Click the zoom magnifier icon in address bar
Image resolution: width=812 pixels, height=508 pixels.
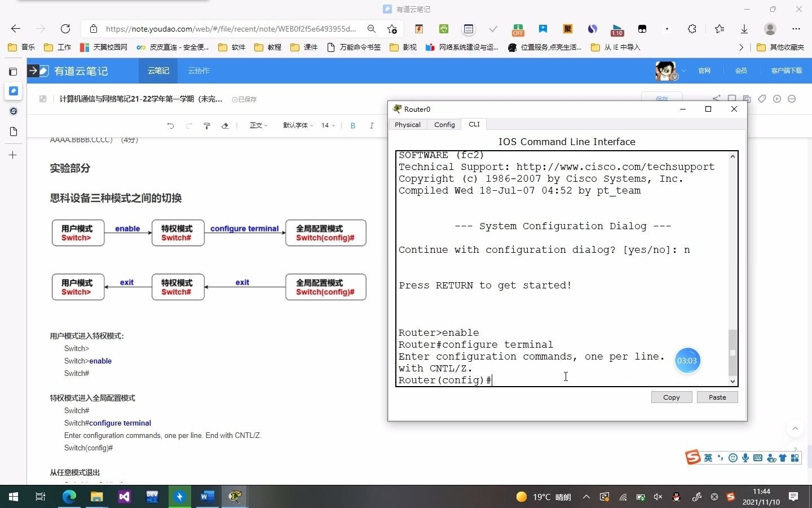[371, 29]
